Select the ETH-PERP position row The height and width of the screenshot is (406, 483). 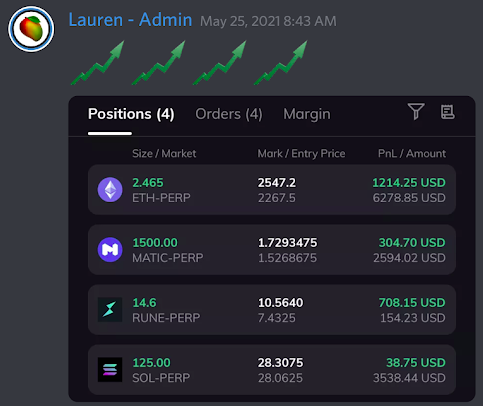click(x=272, y=190)
